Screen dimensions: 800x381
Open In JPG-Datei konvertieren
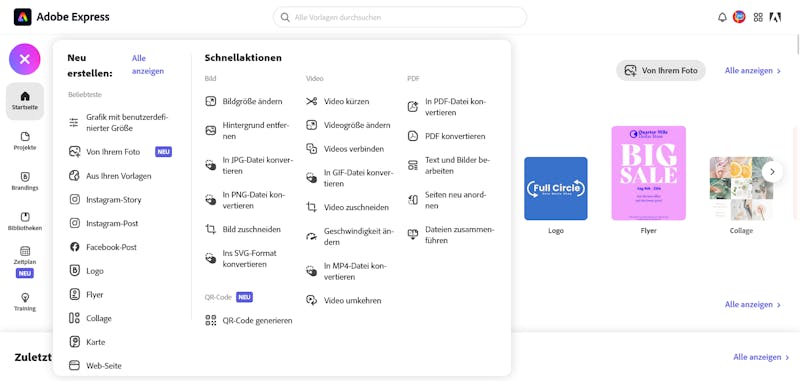(x=249, y=165)
